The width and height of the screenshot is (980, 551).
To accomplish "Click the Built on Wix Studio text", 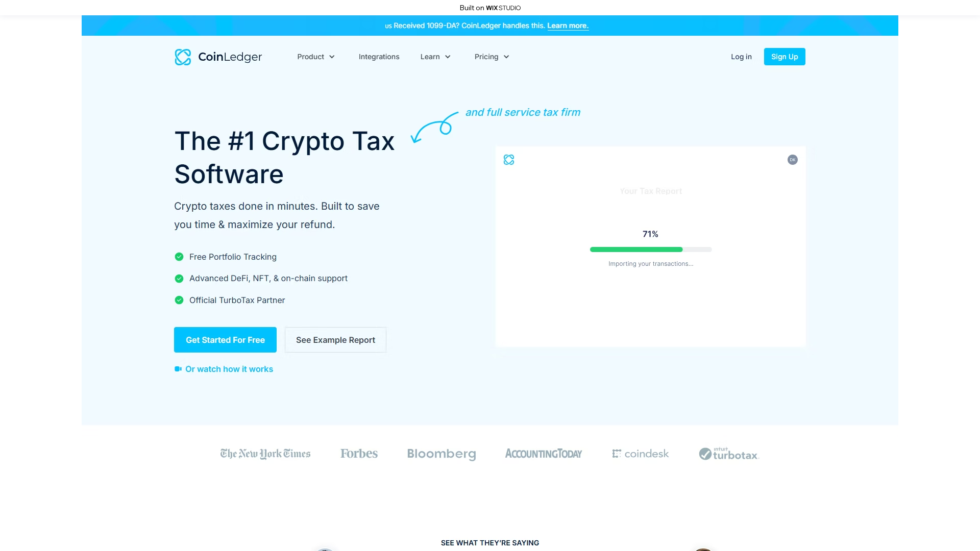I will click(x=490, y=8).
